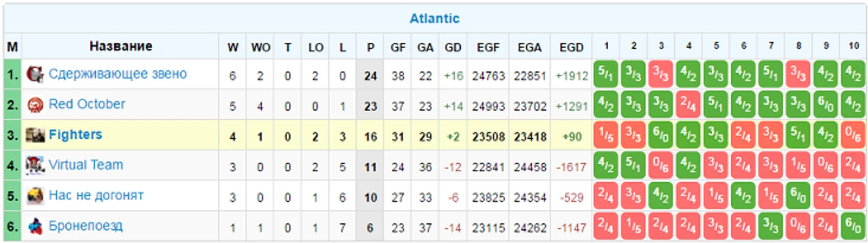The height and width of the screenshot is (243, 868).
Task: Open Virtual Team's green 5/1 result in game 2
Action: (x=634, y=166)
